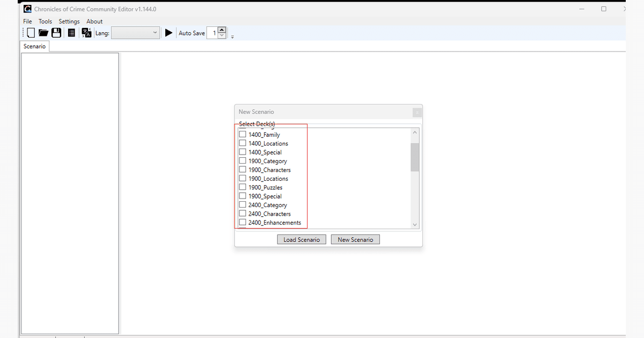Enable the 1900_Locations deck
This screenshot has width=644, height=338.
click(243, 179)
